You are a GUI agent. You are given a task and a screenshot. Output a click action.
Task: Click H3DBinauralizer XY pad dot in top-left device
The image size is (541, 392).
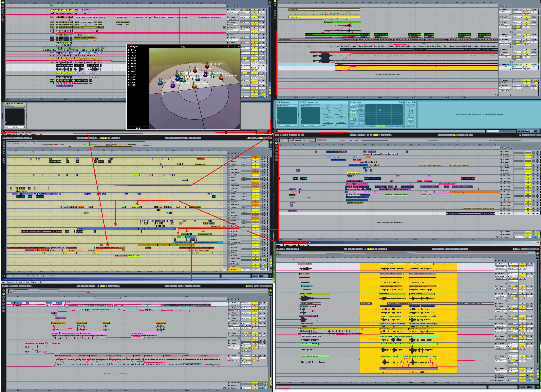[x=6, y=122]
